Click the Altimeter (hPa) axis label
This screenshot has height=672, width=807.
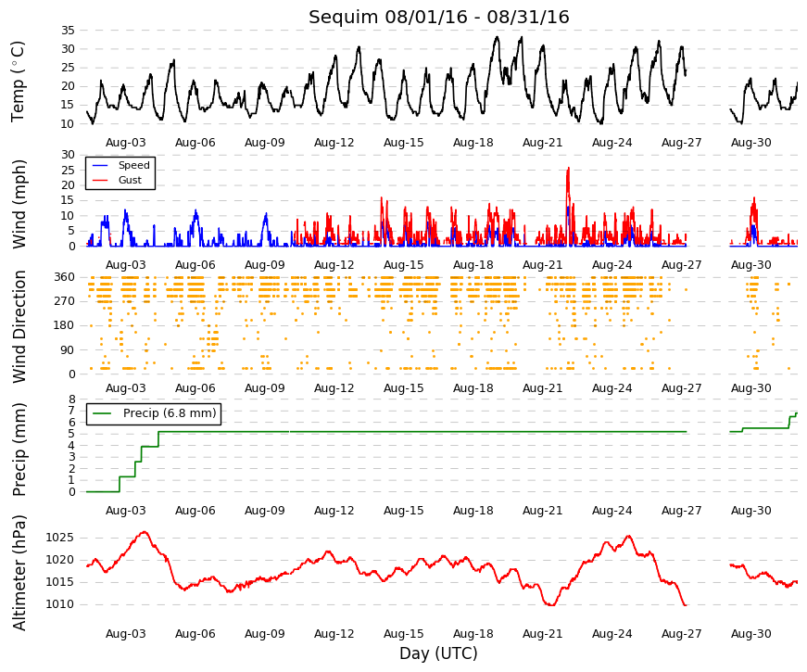coord(19,573)
